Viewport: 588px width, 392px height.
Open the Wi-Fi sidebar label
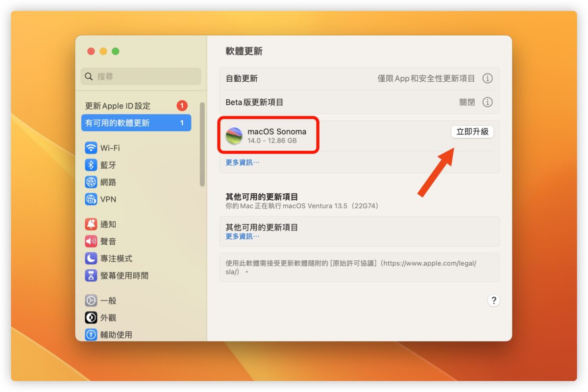[110, 148]
